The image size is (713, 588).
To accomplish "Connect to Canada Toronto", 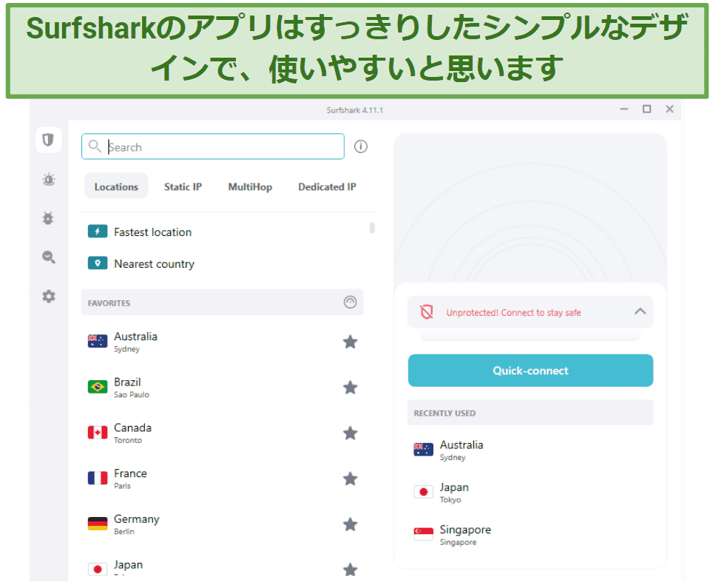I will pyautogui.click(x=223, y=433).
